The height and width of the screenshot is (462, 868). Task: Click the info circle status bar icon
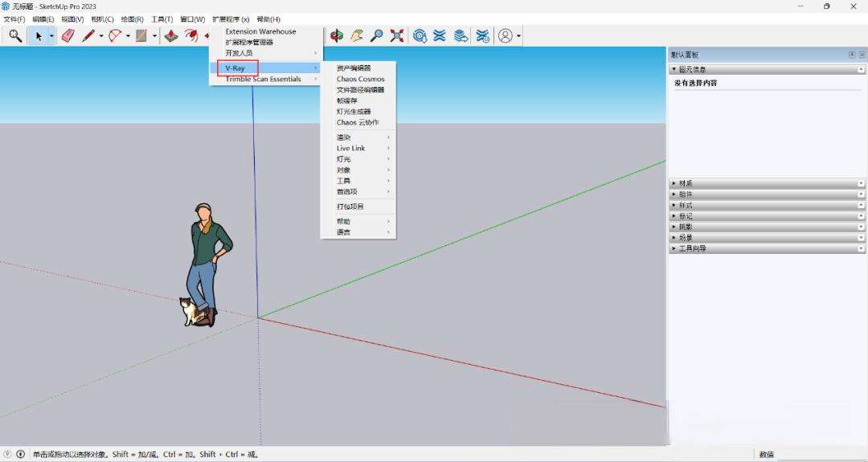(x=20, y=454)
